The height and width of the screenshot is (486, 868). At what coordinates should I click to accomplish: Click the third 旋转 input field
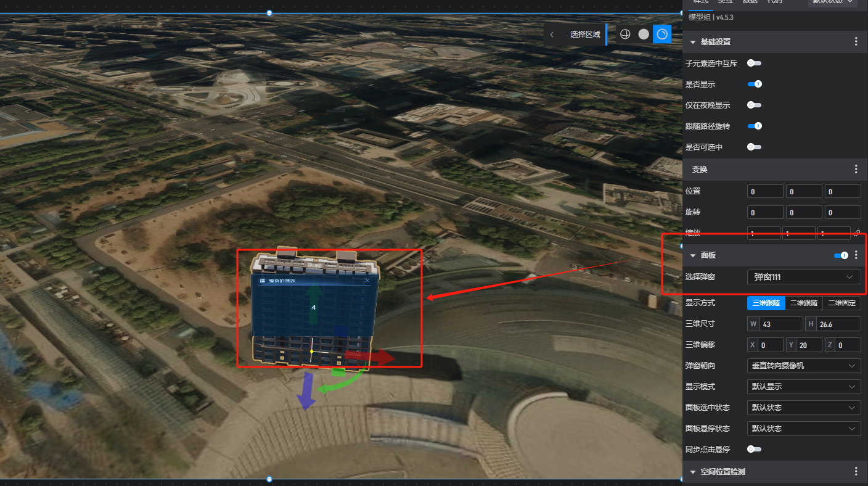click(843, 212)
